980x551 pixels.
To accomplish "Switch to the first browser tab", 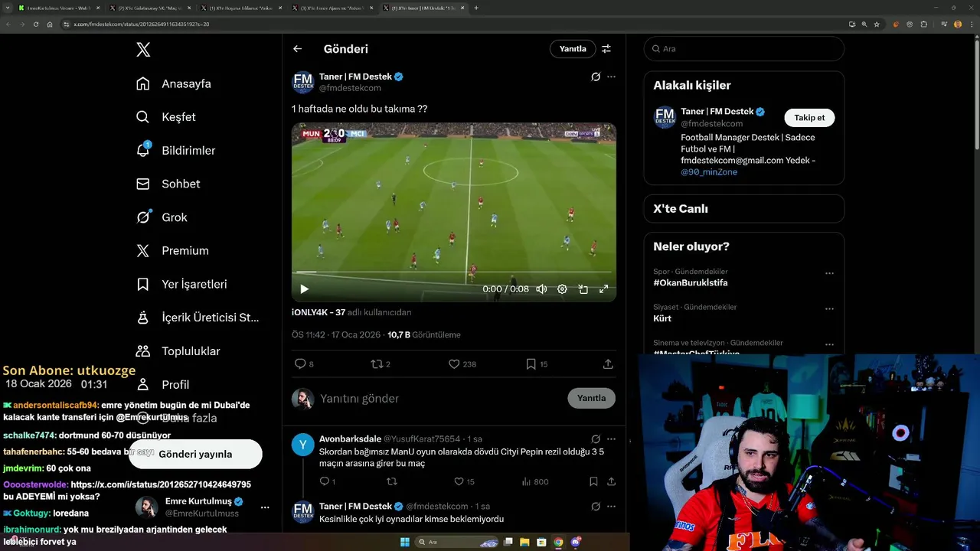I will pos(59,8).
